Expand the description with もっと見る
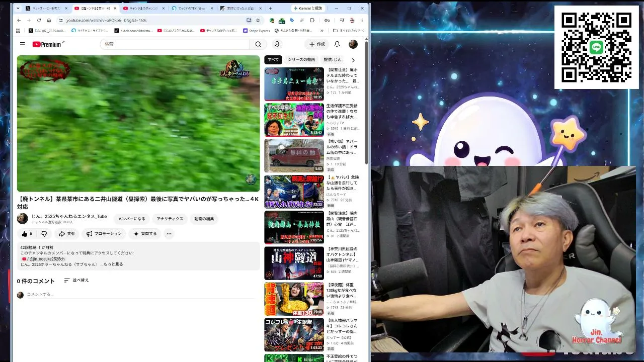The image size is (644, 362). [113, 264]
